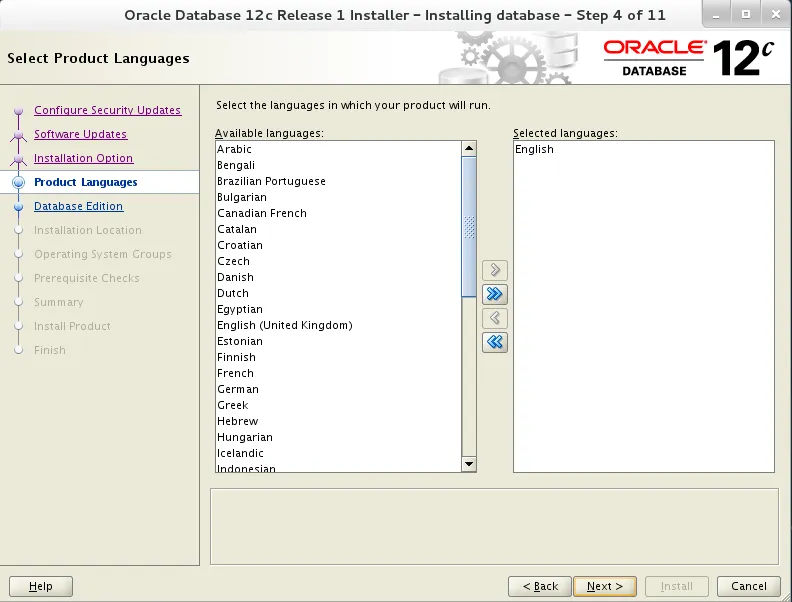This screenshot has width=792, height=602.
Task: Open the Installation Option step
Action: point(83,158)
